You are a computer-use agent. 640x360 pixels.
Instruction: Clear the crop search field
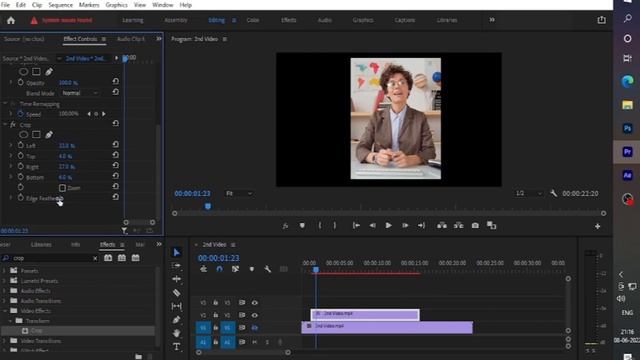point(95,258)
